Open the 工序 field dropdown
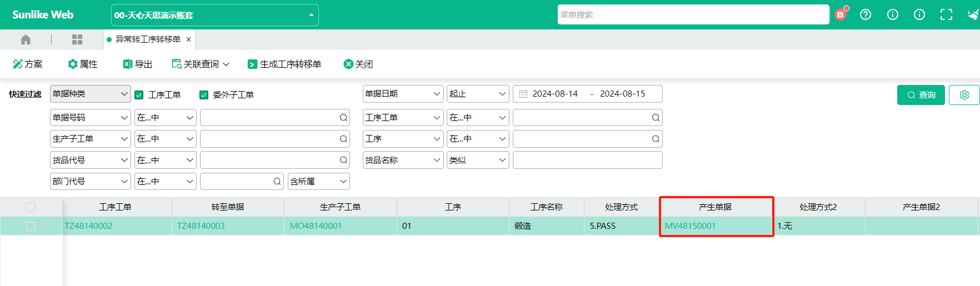The image size is (980, 286). pyautogui.click(x=403, y=139)
